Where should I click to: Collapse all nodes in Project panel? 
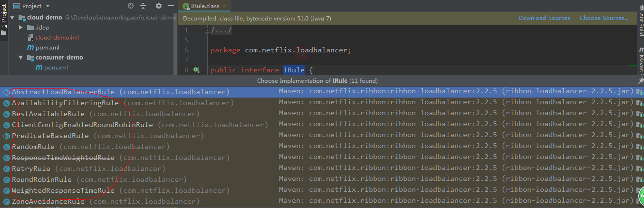pyautogui.click(x=143, y=6)
